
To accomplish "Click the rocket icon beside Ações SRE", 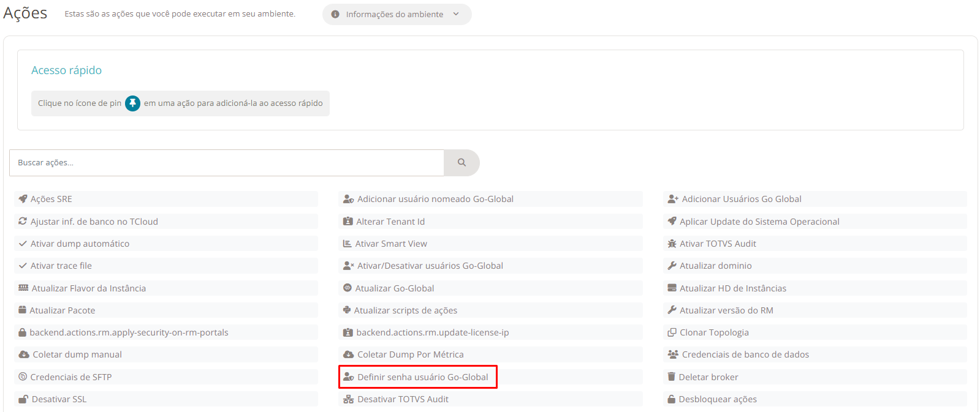I will coord(23,199).
